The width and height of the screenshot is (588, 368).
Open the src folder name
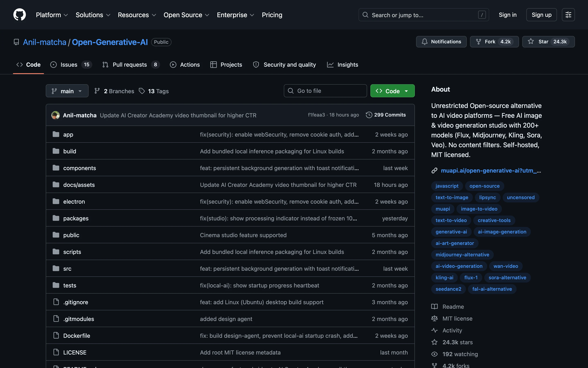pyautogui.click(x=67, y=269)
